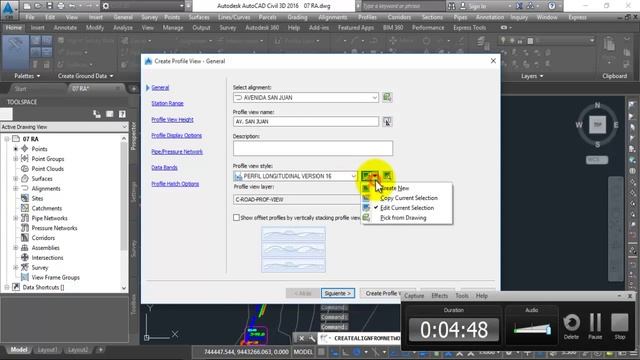Click the Help question mark icon in title bar

(x=551, y=6)
